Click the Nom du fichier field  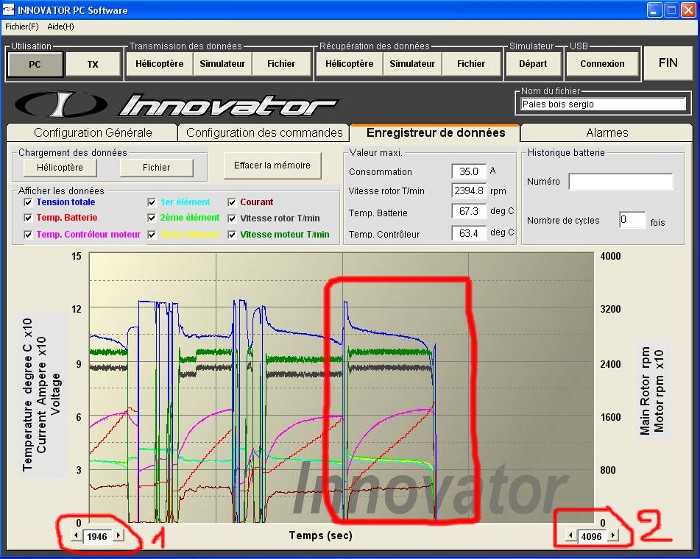point(603,104)
